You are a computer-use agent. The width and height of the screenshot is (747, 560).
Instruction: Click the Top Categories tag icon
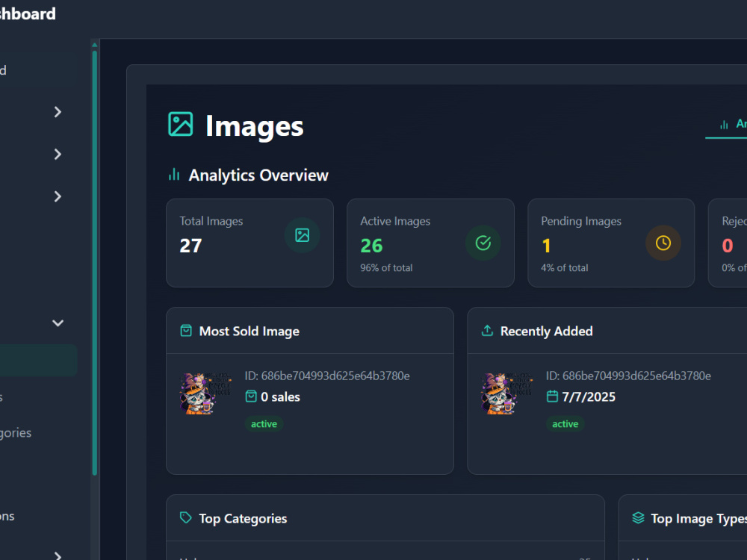click(186, 517)
